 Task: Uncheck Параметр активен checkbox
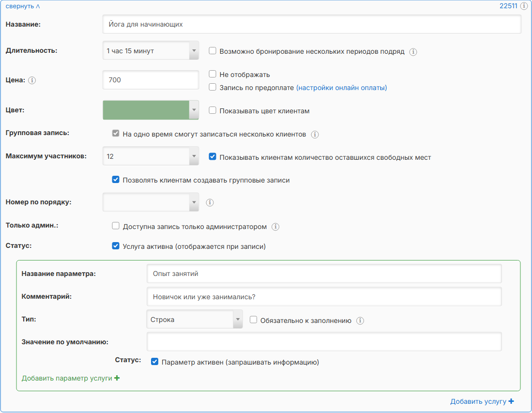coord(155,362)
